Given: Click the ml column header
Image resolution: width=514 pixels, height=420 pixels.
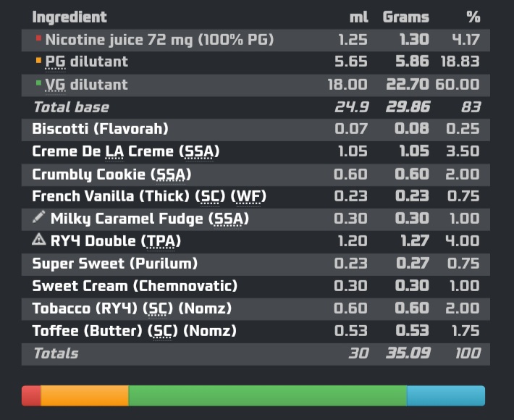Looking at the screenshot, I should pos(358,17).
